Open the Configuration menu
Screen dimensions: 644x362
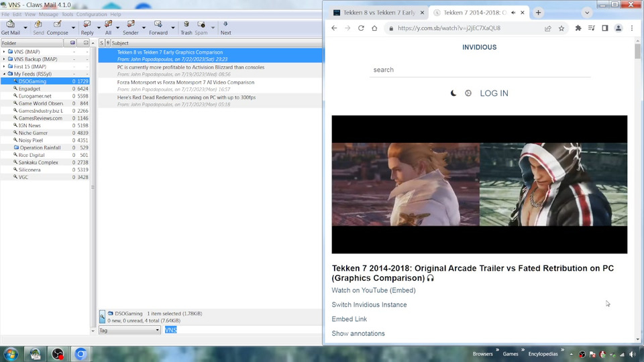pos(91,14)
